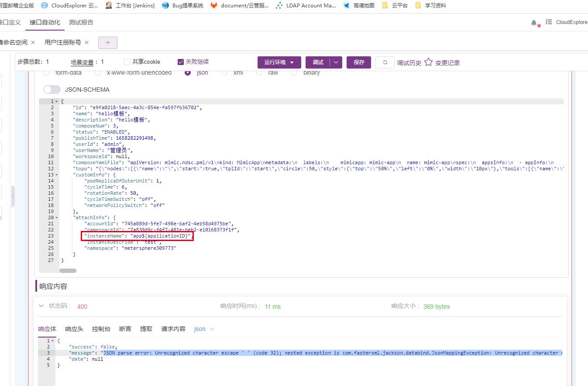The height and width of the screenshot is (386, 588).
Task: Click the 保存 button
Action: point(358,62)
